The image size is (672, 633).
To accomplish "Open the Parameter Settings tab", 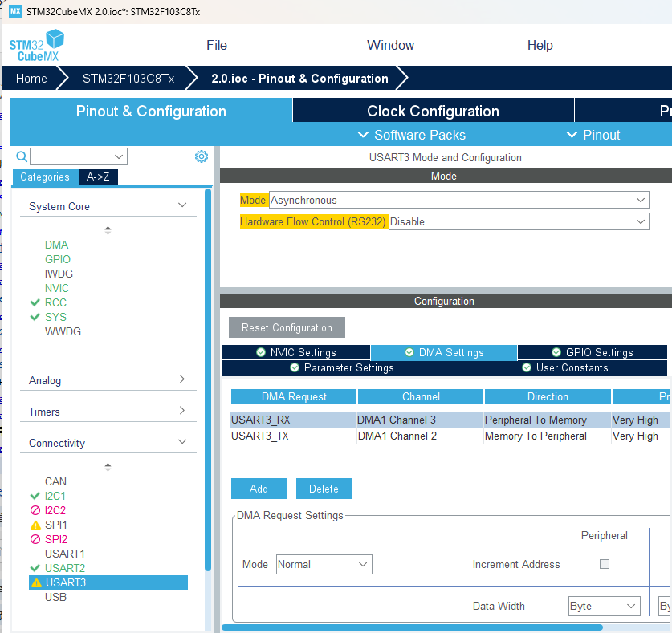I will tap(341, 368).
